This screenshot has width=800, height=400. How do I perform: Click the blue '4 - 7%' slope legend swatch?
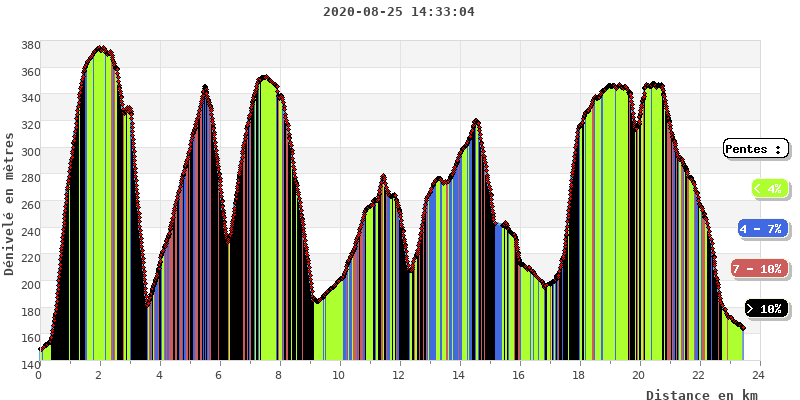click(762, 229)
